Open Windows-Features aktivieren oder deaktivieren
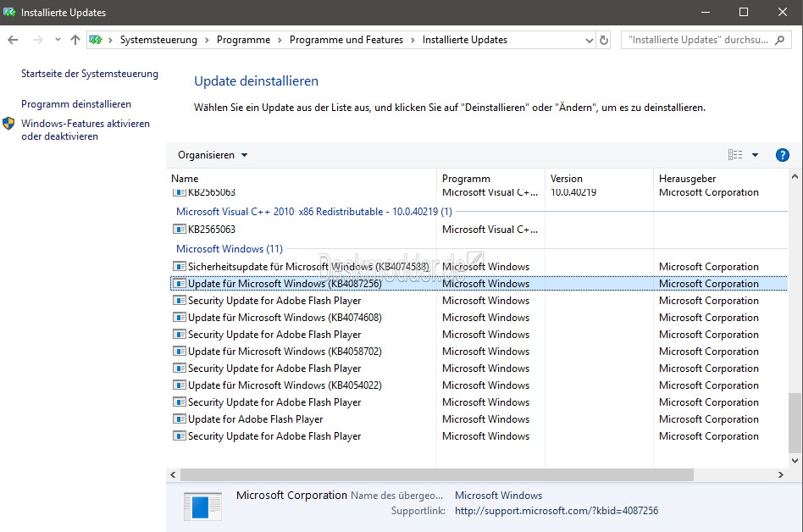 85,130
